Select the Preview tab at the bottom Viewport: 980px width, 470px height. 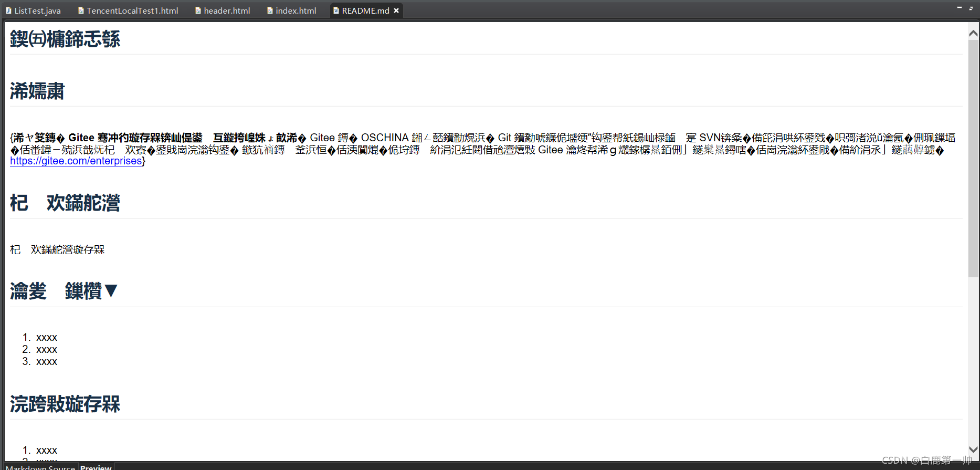tap(96, 466)
